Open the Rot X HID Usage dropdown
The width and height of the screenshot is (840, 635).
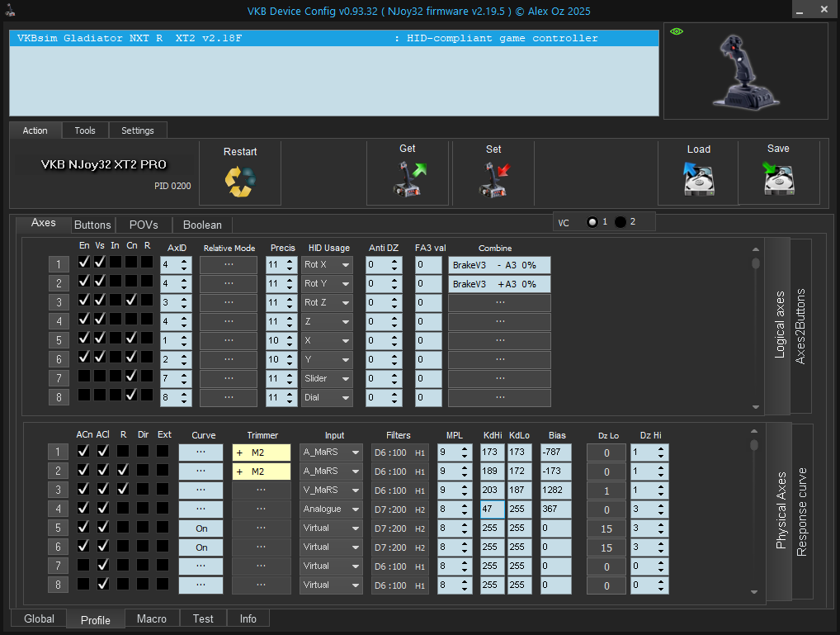(327, 265)
